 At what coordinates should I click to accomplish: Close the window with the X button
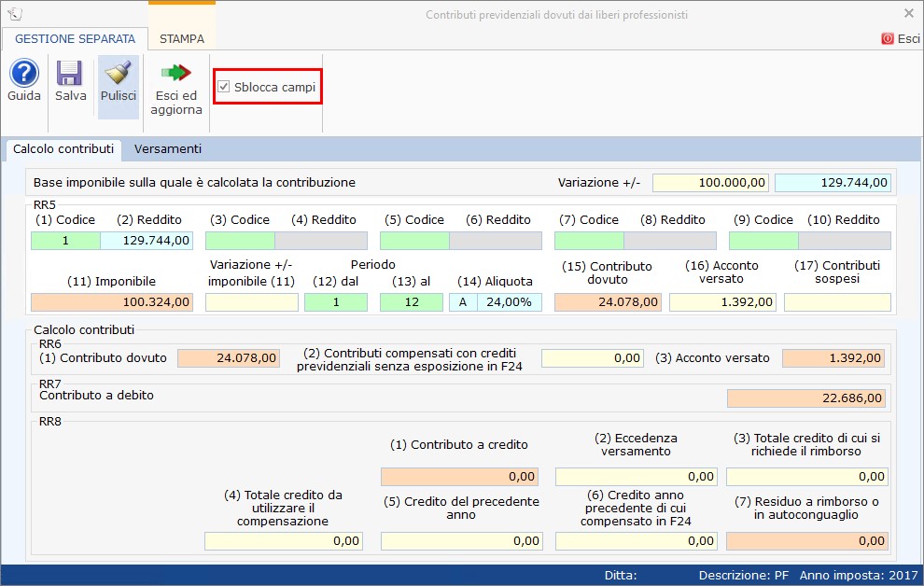coord(909,13)
